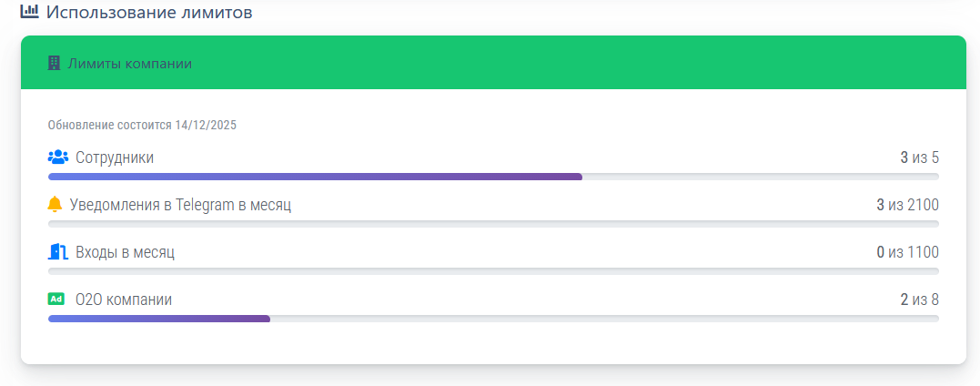Click the 3 из 5 employees counter
This screenshot has height=386, width=980.
click(919, 157)
